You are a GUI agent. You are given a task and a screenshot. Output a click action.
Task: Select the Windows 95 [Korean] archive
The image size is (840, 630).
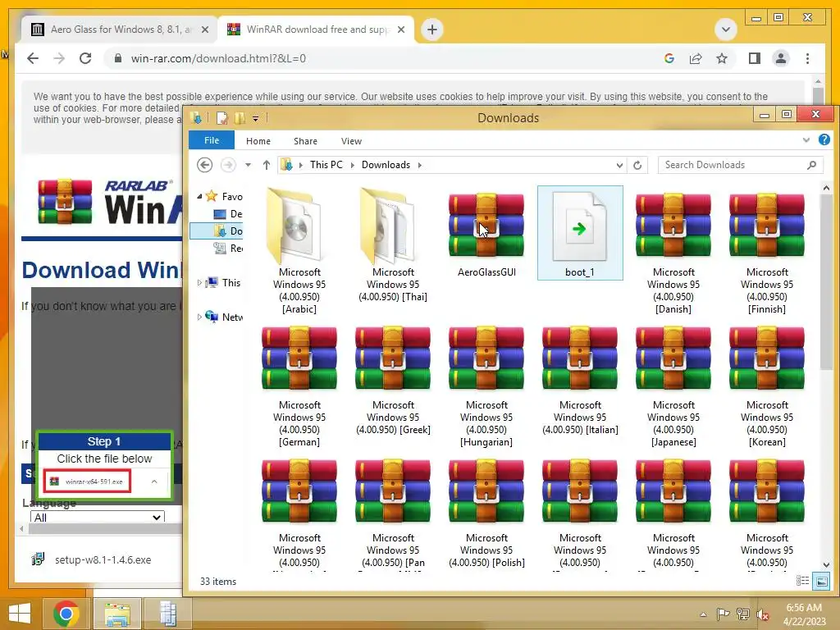tap(767, 386)
